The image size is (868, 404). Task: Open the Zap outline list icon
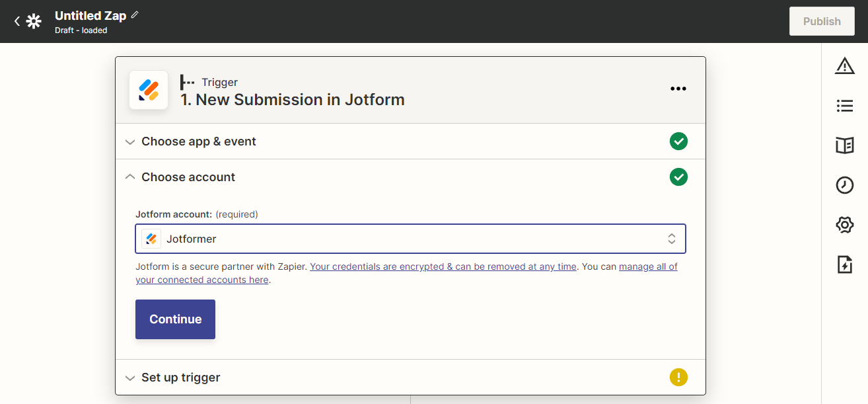tap(844, 106)
